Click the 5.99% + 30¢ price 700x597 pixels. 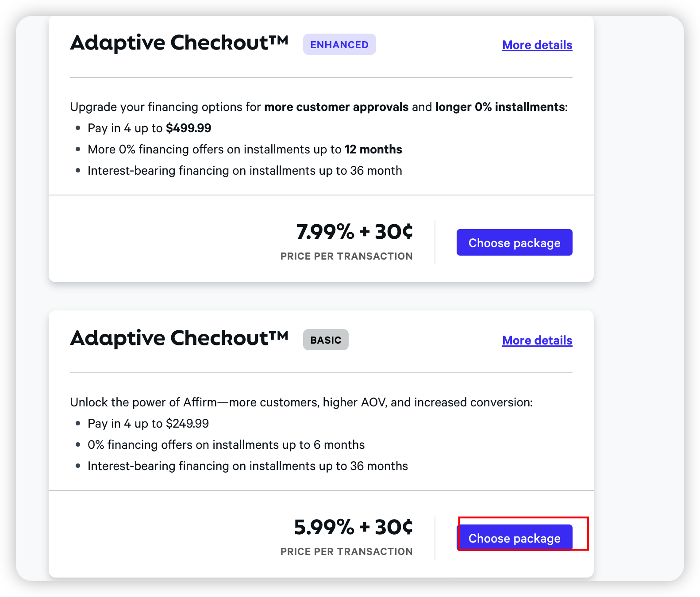[x=354, y=527]
